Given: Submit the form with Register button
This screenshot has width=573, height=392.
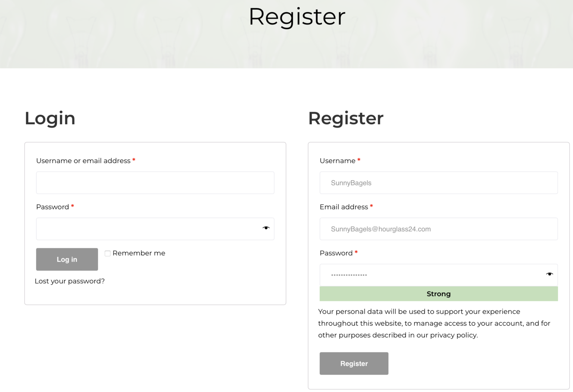Looking at the screenshot, I should (354, 363).
